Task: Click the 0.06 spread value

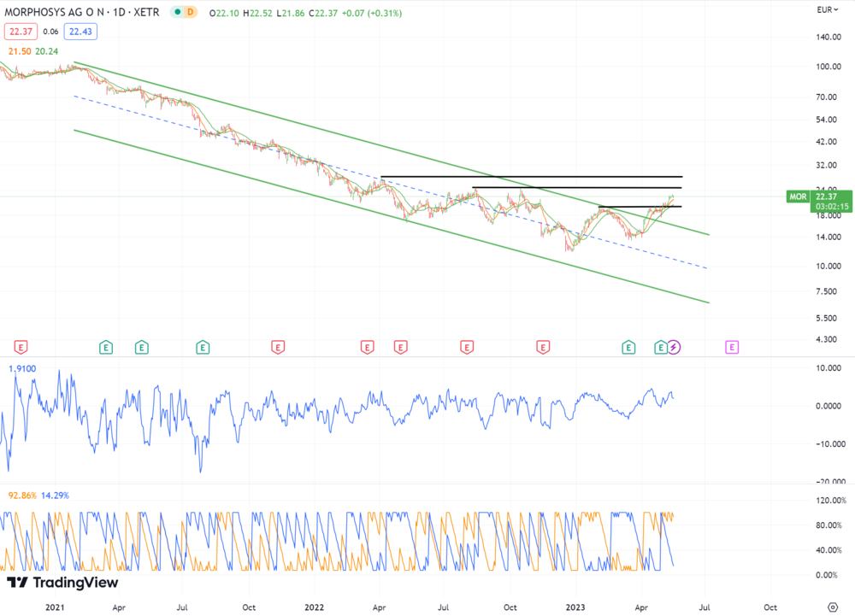Action: tap(50, 32)
